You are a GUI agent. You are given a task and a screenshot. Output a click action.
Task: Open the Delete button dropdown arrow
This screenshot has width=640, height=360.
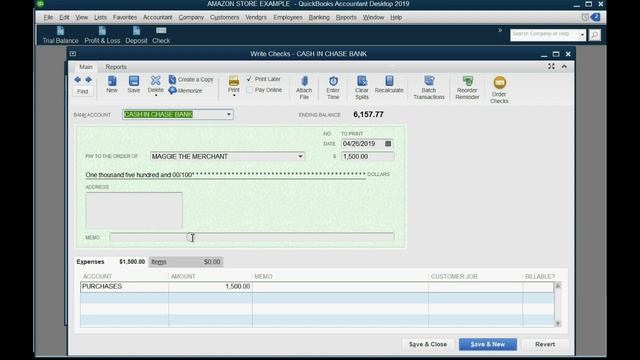[156, 96]
